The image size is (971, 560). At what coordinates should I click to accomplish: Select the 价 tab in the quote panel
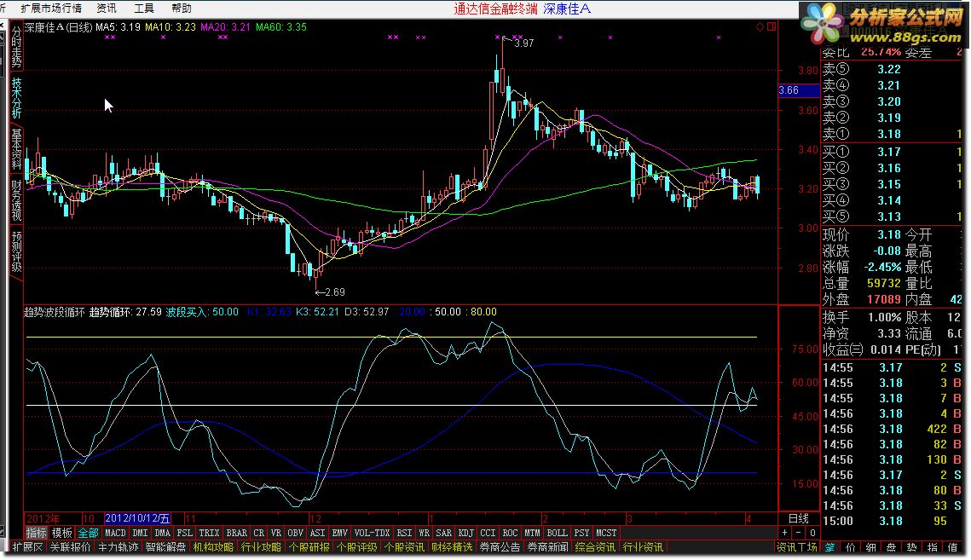[851, 547]
